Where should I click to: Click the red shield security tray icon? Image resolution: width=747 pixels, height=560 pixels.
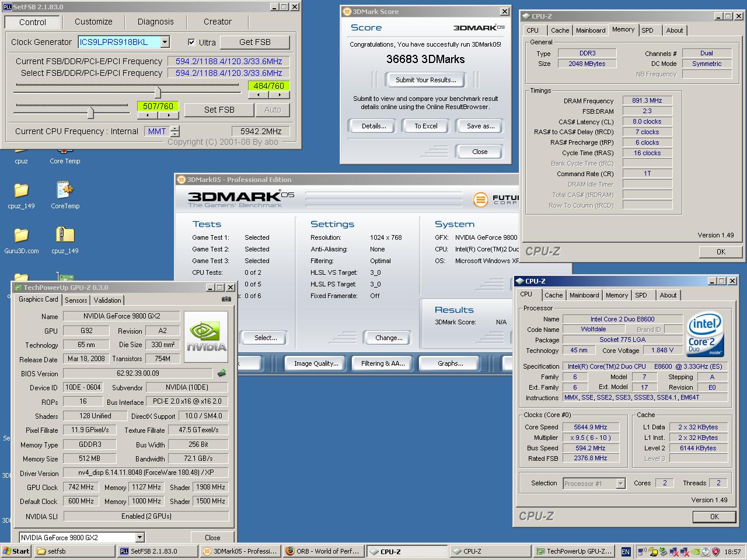tap(716, 551)
